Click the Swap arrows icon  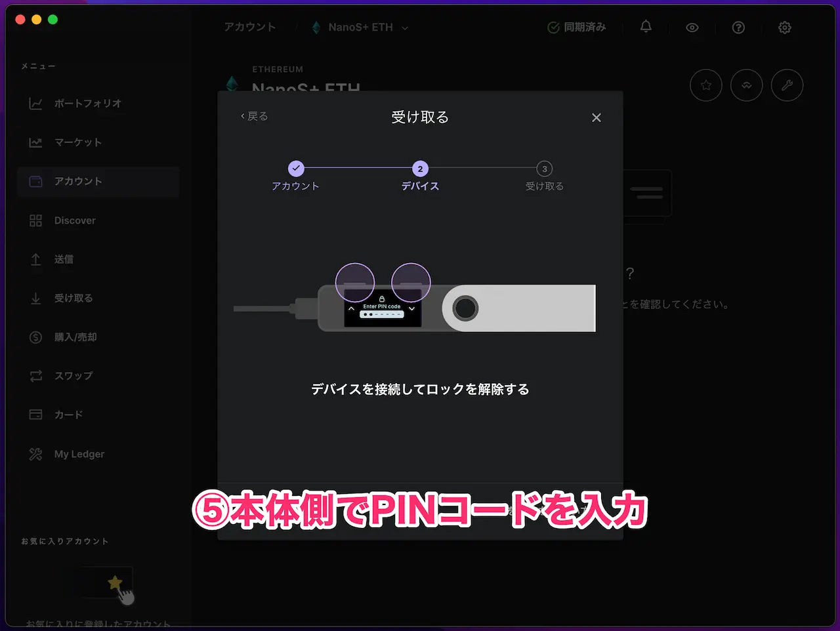pos(36,376)
